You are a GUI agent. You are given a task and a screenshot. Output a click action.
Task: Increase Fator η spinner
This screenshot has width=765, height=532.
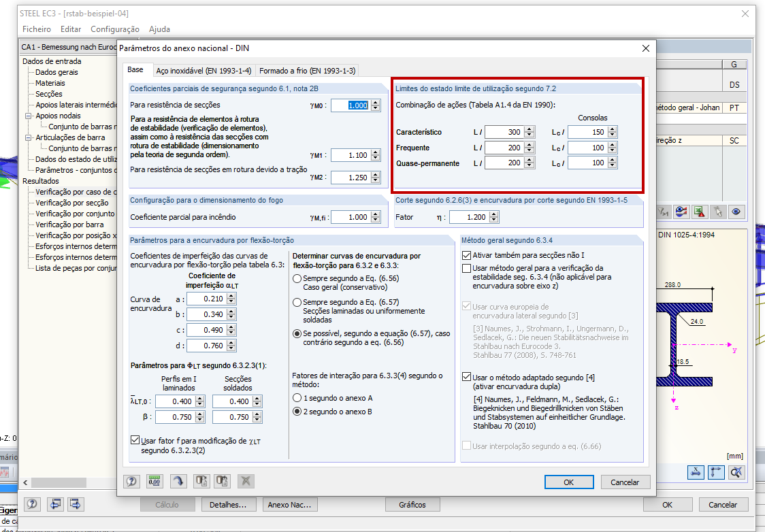coord(493,214)
